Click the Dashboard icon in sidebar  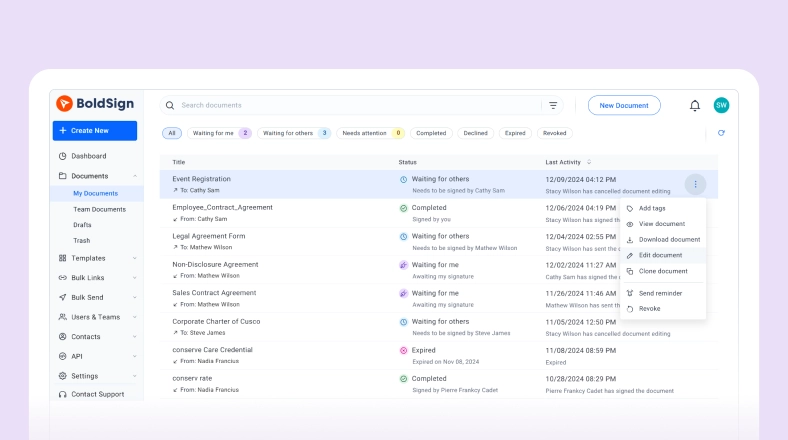coord(63,156)
